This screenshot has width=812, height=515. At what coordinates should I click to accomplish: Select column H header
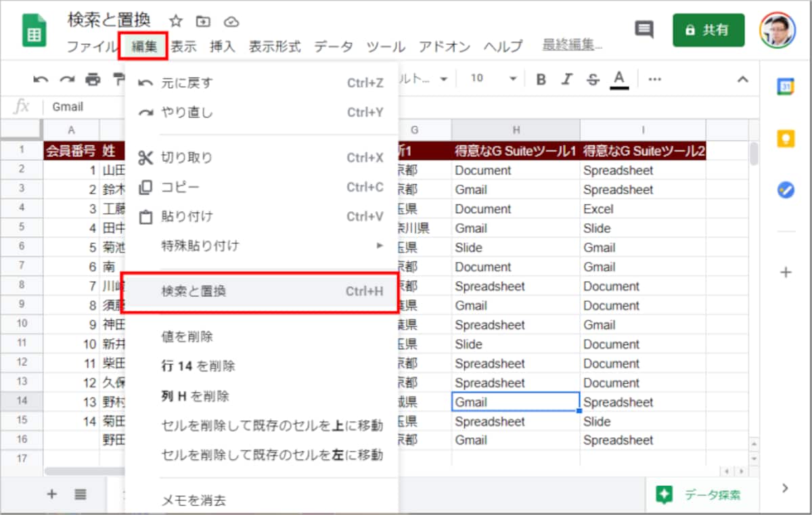516,130
